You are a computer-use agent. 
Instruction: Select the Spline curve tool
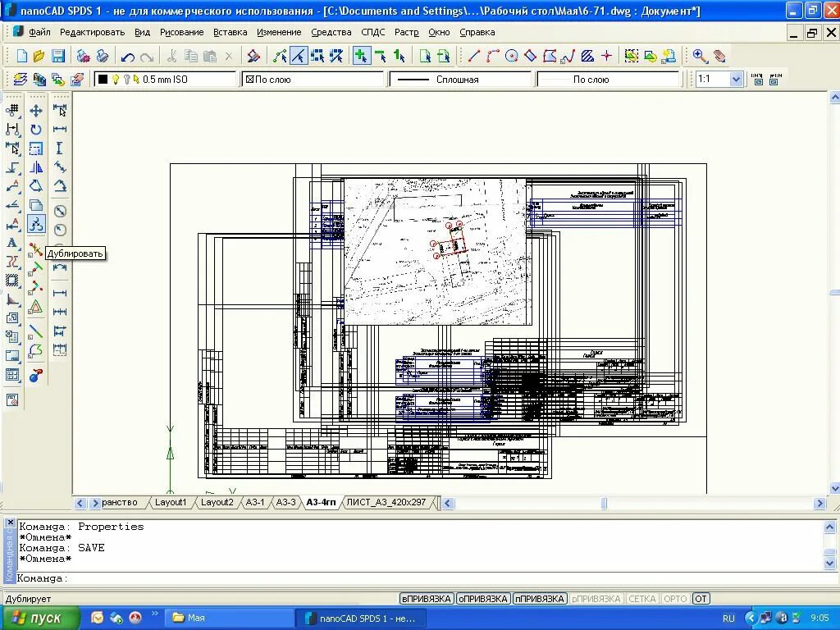[x=568, y=56]
